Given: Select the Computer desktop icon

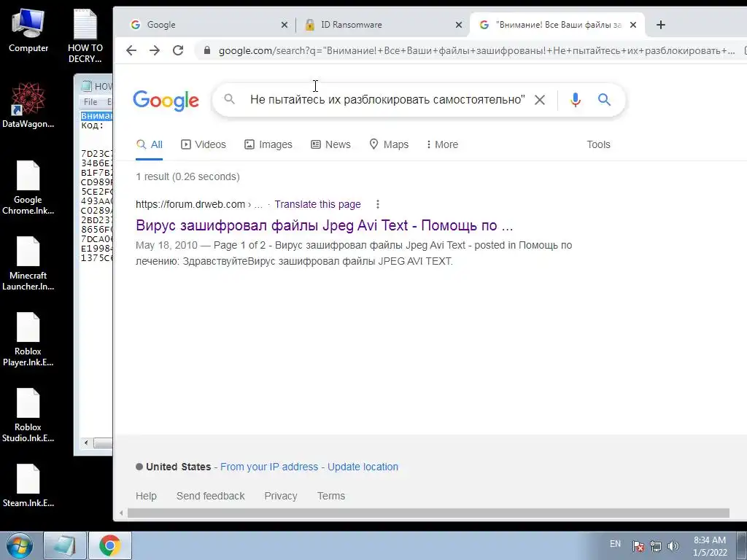Looking at the screenshot, I should pyautogui.click(x=28, y=31).
